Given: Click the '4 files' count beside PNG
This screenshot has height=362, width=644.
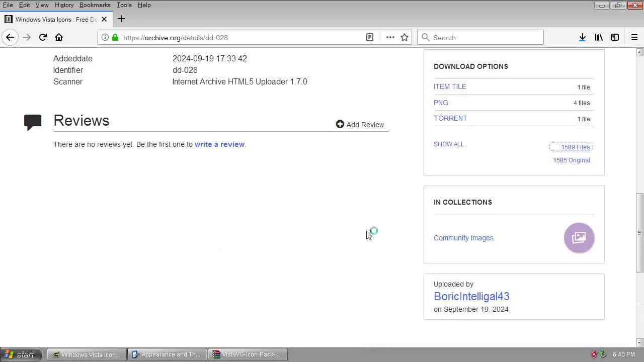Looking at the screenshot, I should pos(582,103).
